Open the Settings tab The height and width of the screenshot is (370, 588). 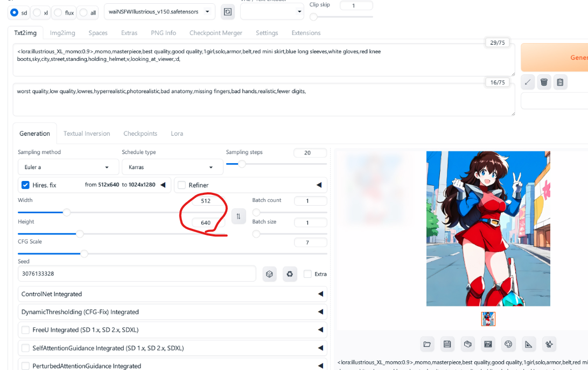click(x=267, y=33)
